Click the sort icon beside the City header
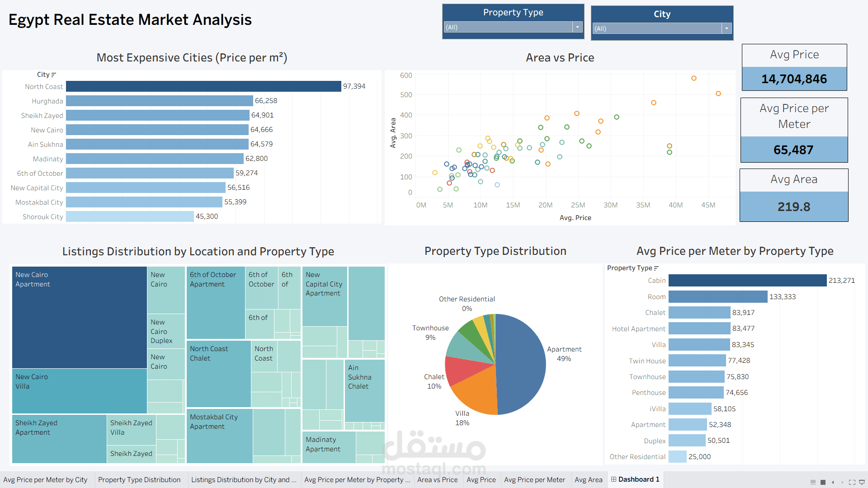Screen dimensions: 868x488 [54, 74]
